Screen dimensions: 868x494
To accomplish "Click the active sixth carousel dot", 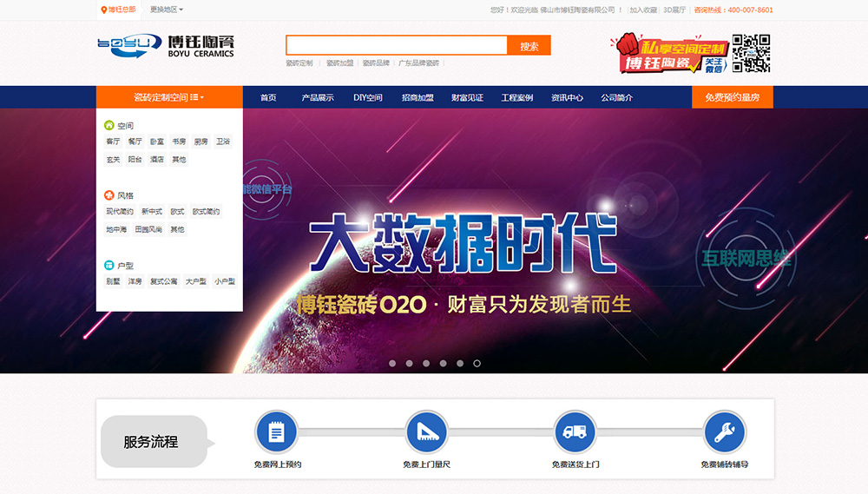I will click(x=477, y=363).
